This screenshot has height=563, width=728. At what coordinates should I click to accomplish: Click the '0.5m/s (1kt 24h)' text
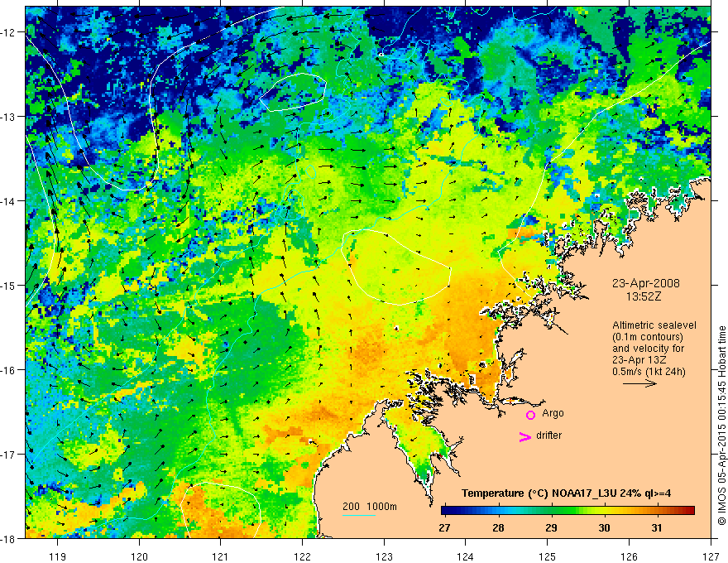coord(649,372)
